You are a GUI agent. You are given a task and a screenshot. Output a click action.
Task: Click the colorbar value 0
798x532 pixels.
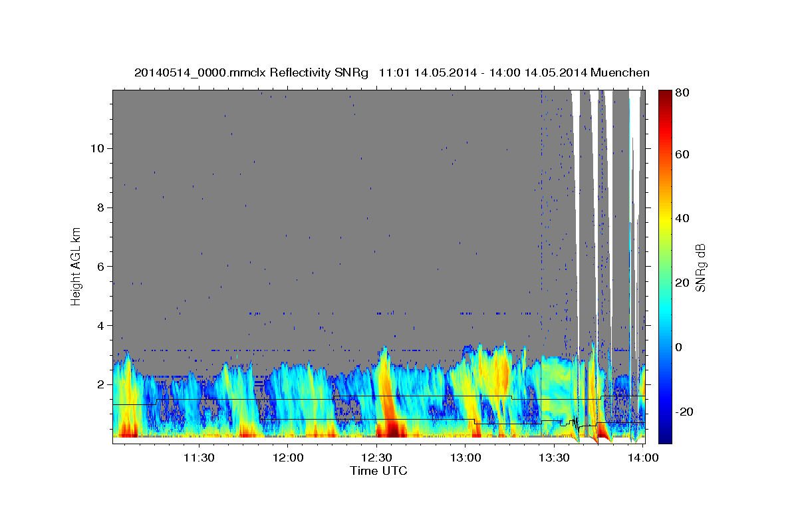(x=678, y=347)
